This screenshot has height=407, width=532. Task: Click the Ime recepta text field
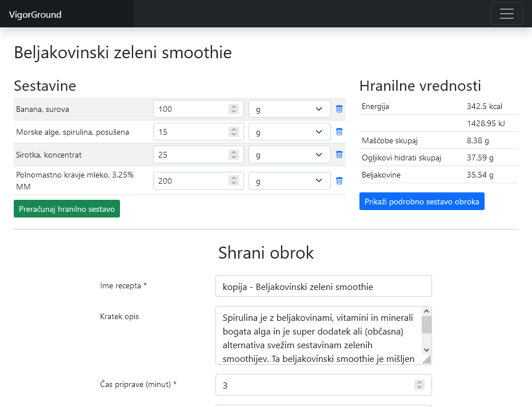pos(323,287)
